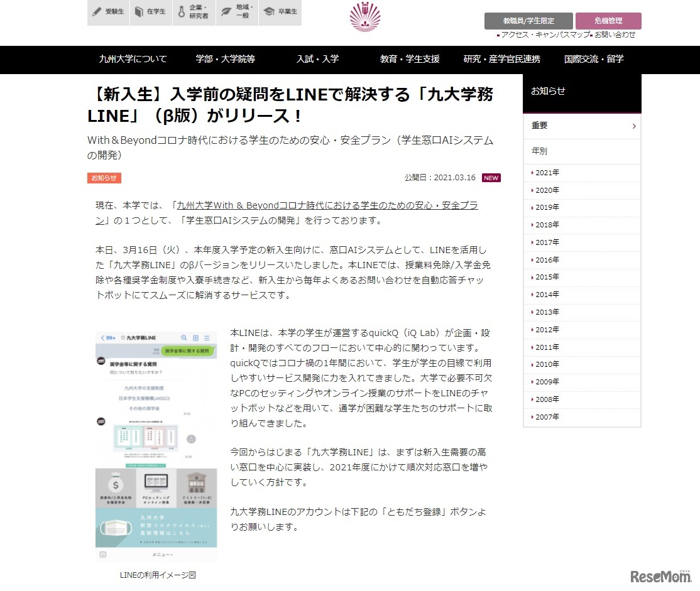Click the article title 九大学務LINE headline

click(x=290, y=105)
